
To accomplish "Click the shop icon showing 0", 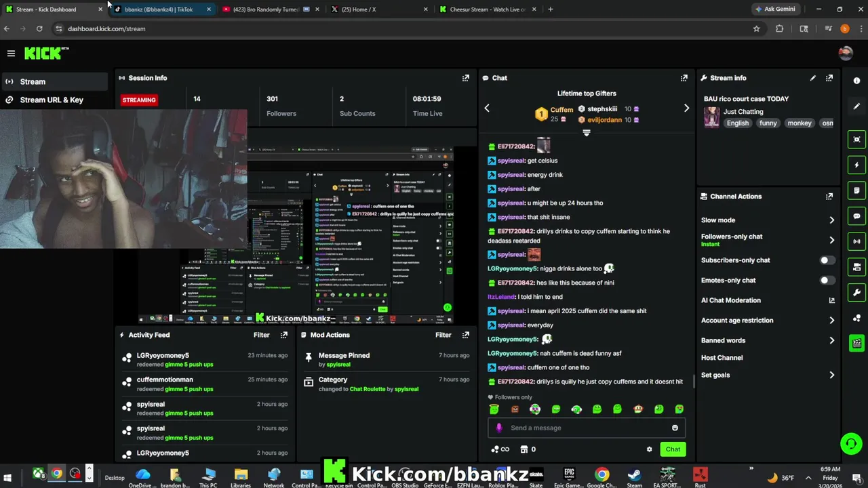I will 528,449.
